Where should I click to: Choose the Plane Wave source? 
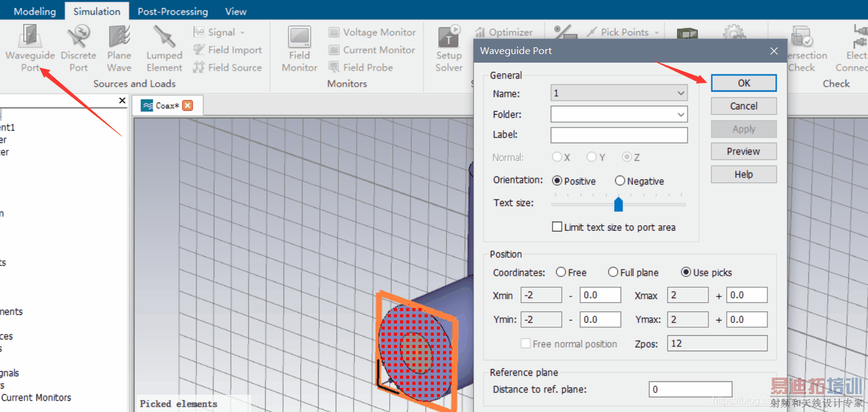[119, 49]
